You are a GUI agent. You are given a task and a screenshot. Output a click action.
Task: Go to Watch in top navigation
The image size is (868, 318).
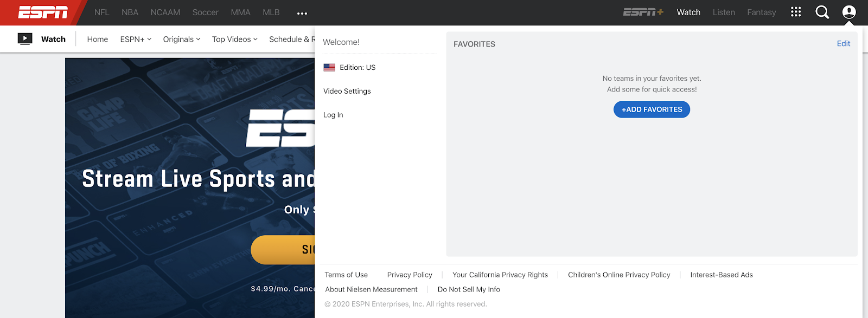pyautogui.click(x=688, y=12)
